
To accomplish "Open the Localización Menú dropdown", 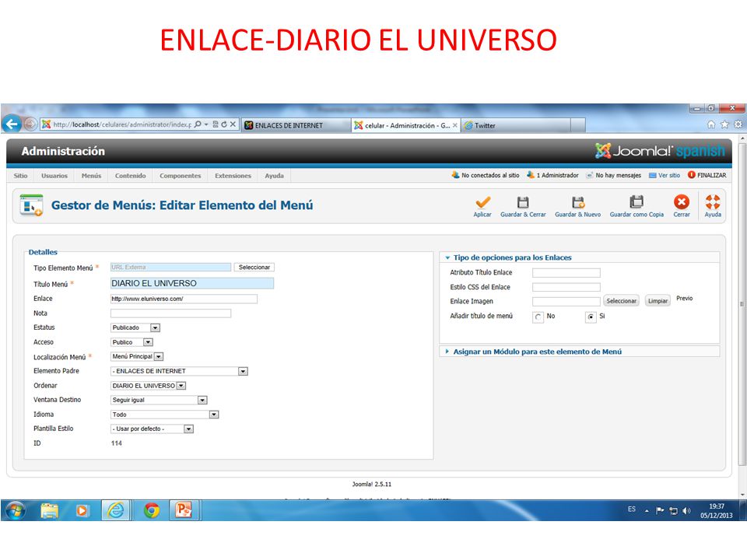I will [x=137, y=357].
